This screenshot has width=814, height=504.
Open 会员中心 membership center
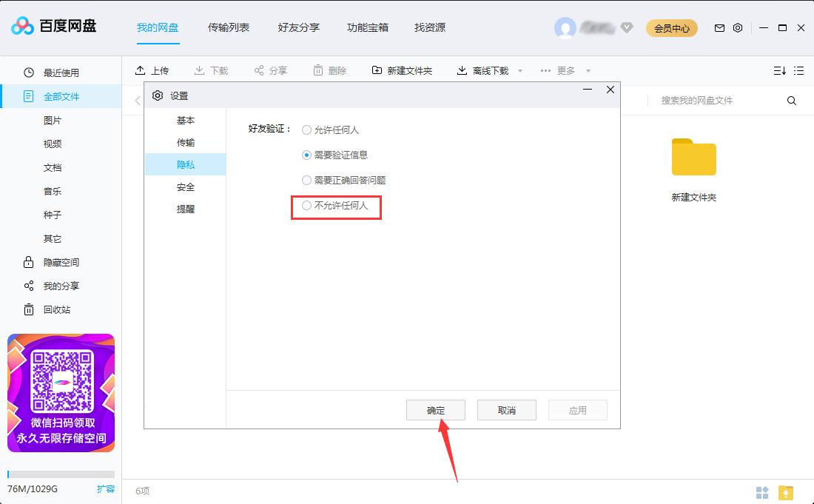[671, 27]
